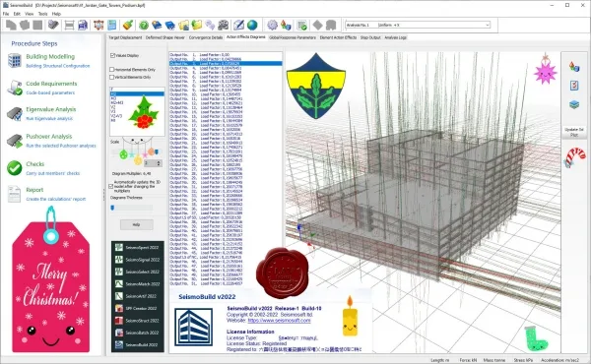Switch to the Step Output tab
This screenshot has height=364, width=591.
[370, 37]
